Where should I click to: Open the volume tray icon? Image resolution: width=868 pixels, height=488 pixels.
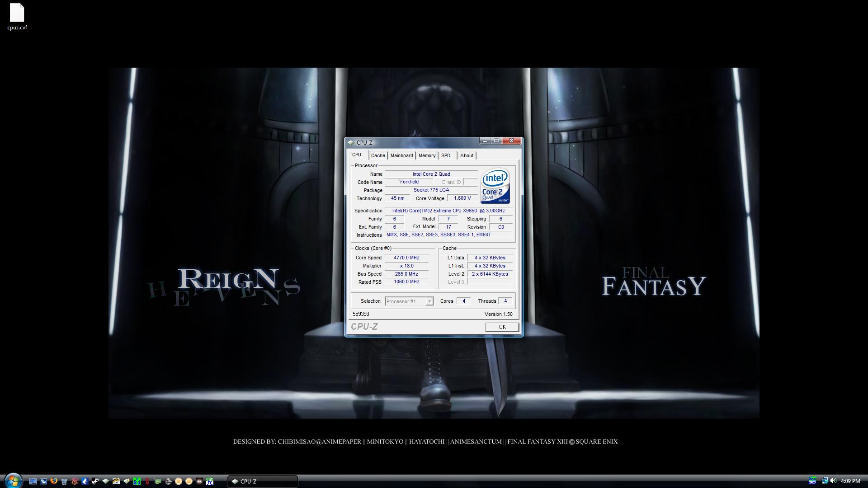tap(833, 481)
